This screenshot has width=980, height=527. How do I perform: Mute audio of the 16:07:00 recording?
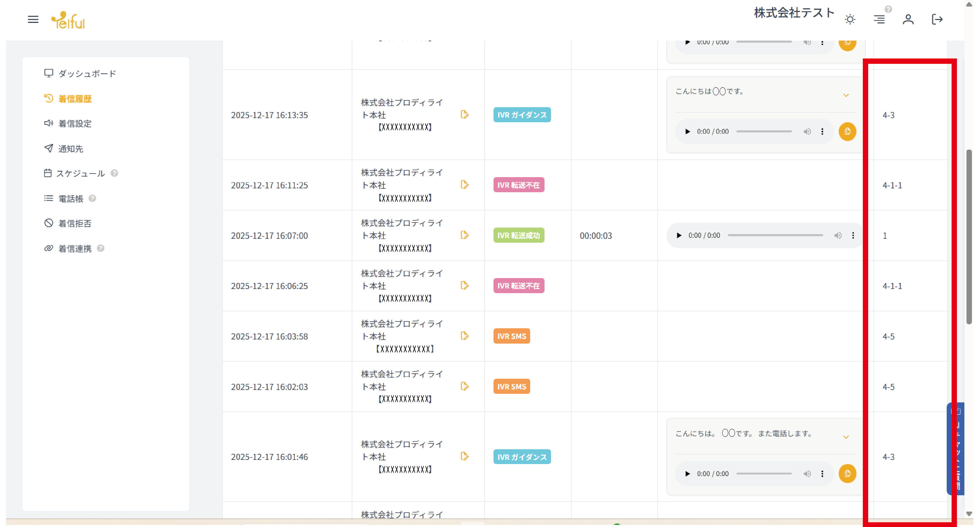pyautogui.click(x=838, y=235)
